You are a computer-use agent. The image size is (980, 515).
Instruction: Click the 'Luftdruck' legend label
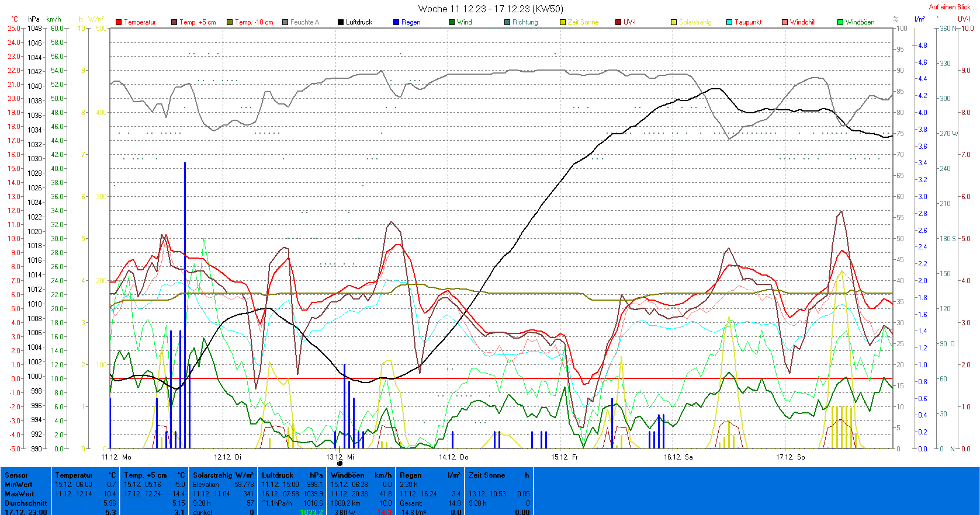tap(359, 22)
